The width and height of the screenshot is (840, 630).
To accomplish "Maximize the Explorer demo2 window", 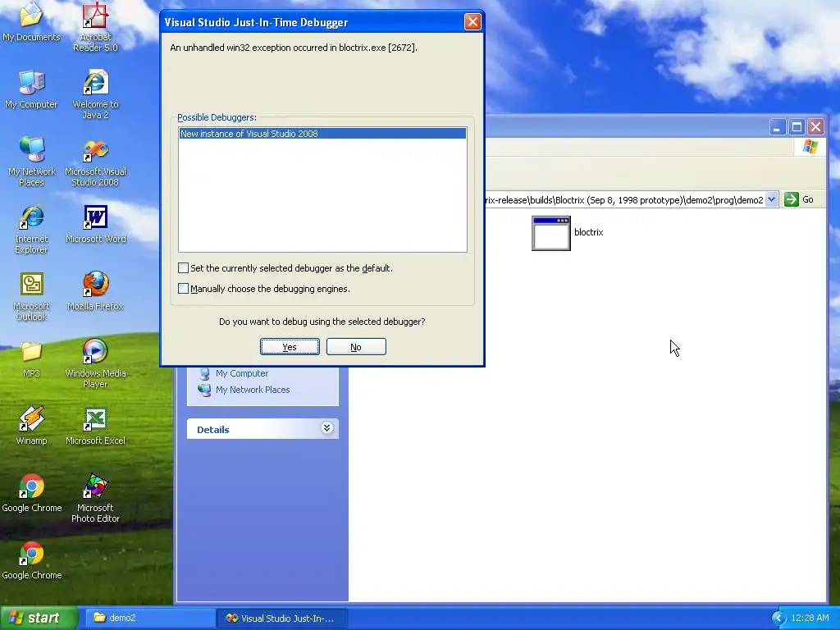I will [797, 127].
